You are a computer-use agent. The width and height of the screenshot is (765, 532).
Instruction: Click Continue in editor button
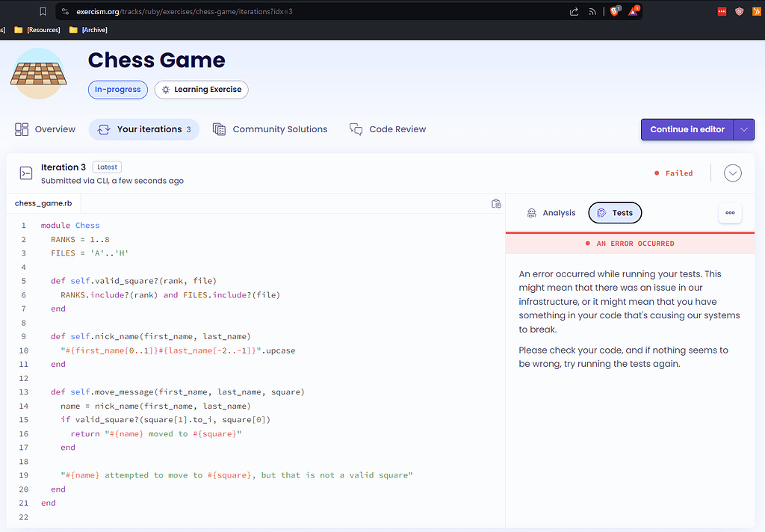pos(687,129)
